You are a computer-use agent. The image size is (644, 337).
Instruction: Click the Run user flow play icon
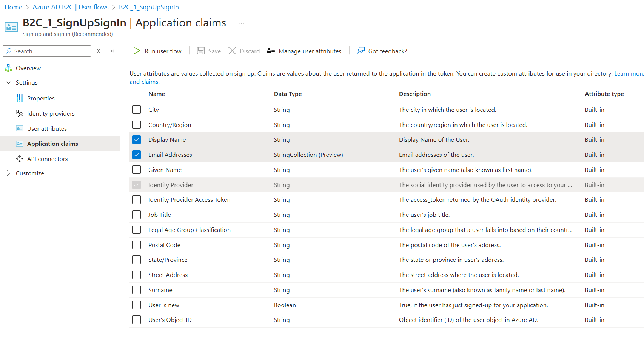coord(137,51)
